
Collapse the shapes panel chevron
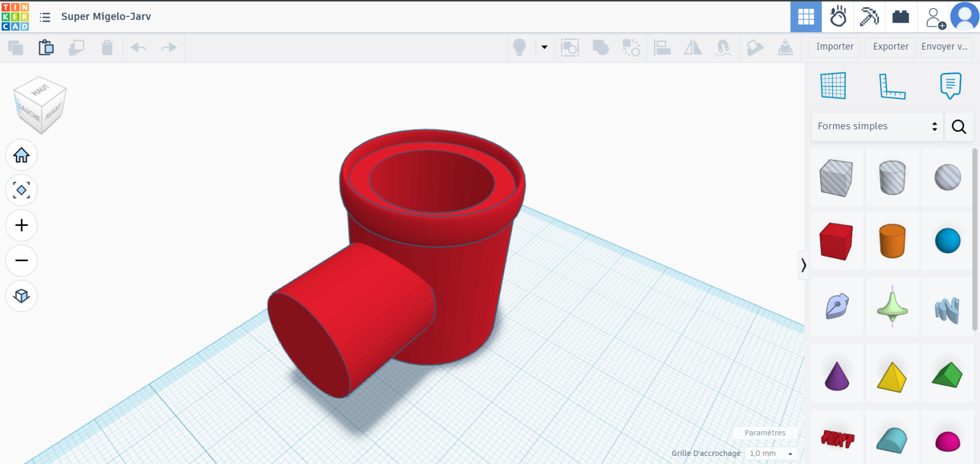coord(803,265)
